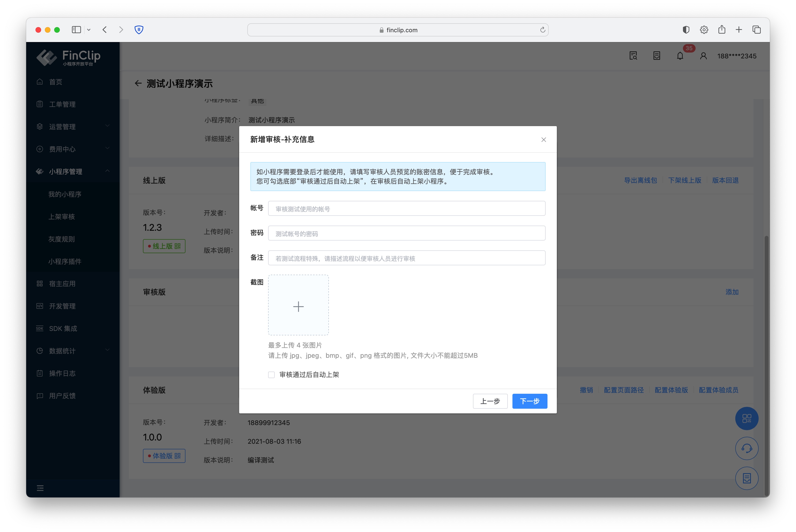Click the back arrow beside 测试小程序演示
Viewport: 796px width, 532px height.
(138, 83)
